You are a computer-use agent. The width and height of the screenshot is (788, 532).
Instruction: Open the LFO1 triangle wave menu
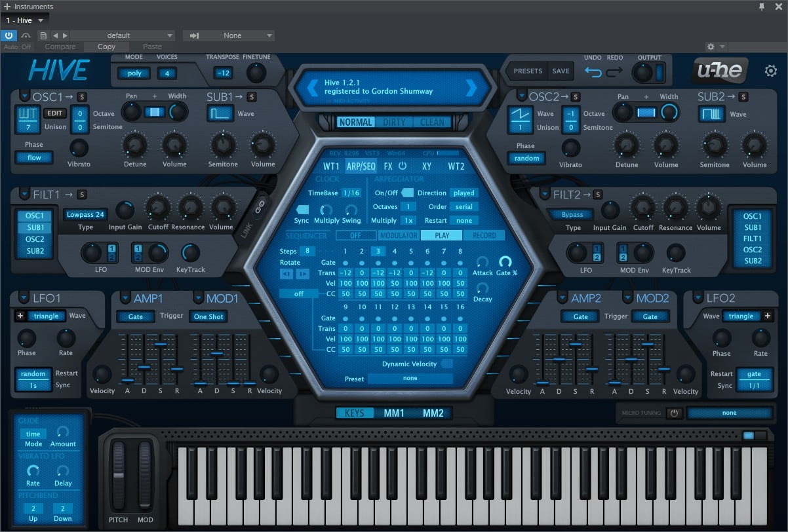point(47,316)
